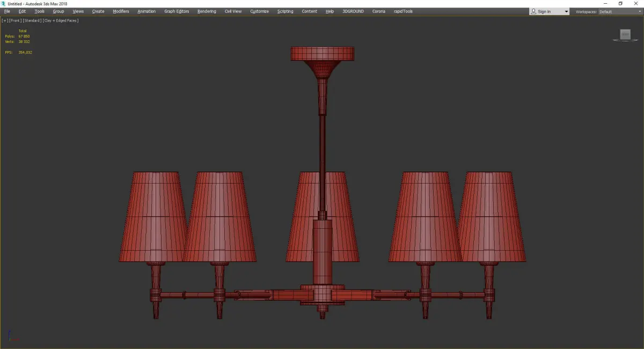Click the 3ds Max application icon in title bar
This screenshot has height=349, width=644.
pyautogui.click(x=3, y=4)
